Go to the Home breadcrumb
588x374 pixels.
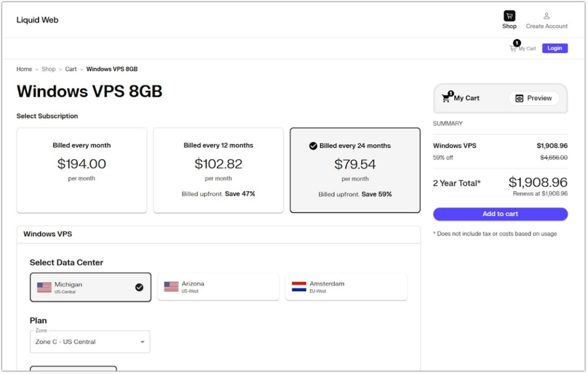tap(24, 69)
